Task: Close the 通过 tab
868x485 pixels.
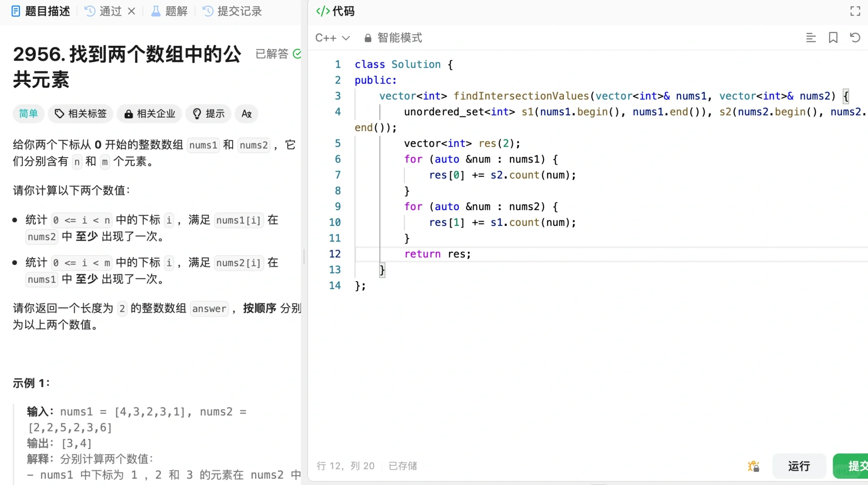Action: click(x=132, y=11)
